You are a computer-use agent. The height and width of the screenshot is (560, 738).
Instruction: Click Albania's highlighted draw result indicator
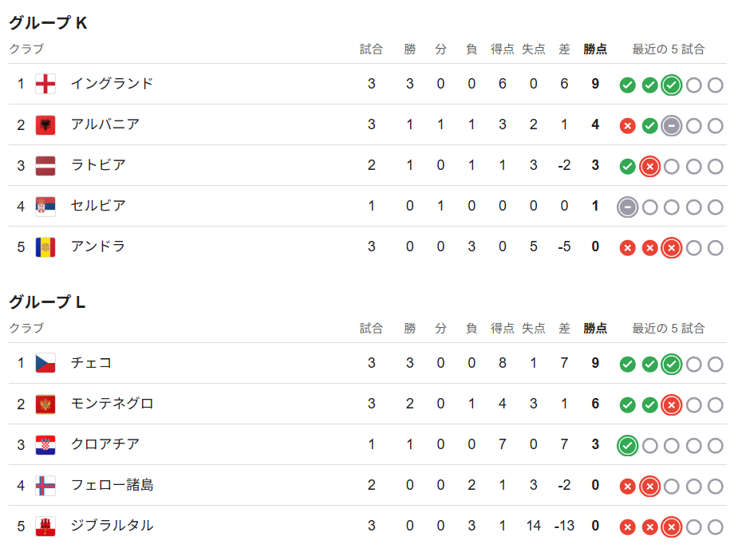point(672,126)
